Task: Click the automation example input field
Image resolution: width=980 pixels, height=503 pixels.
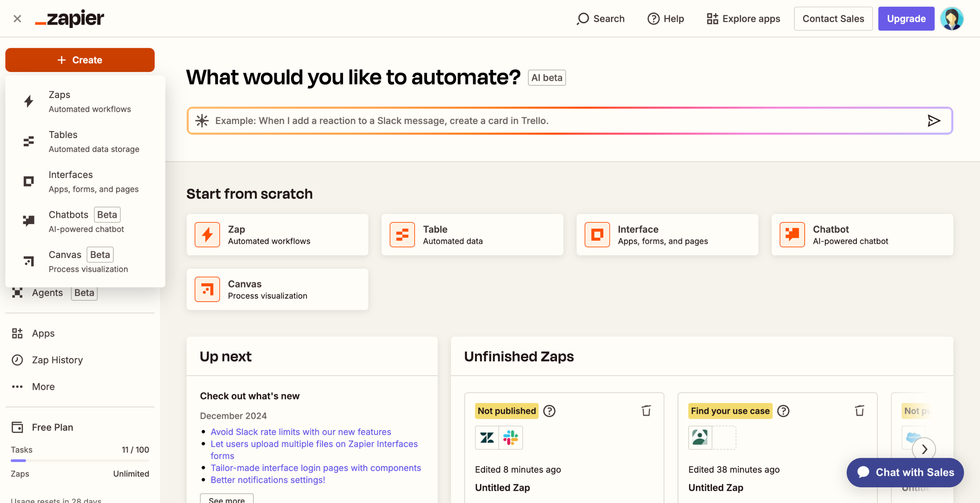Action: (459, 121)
